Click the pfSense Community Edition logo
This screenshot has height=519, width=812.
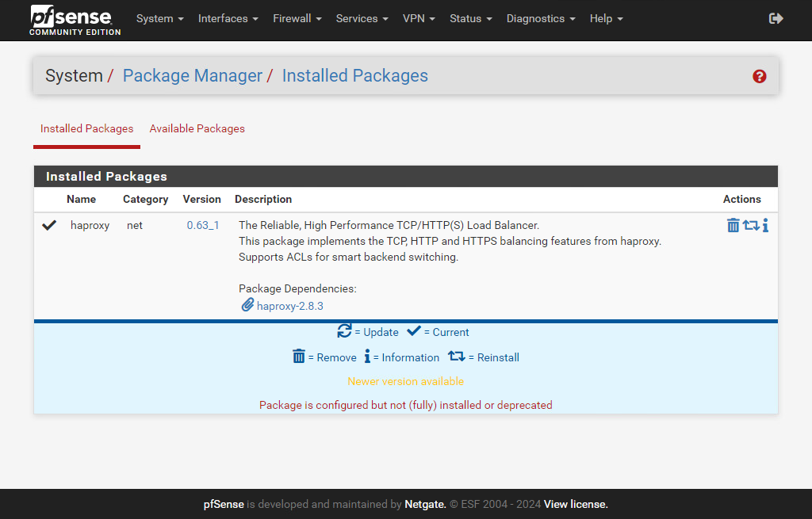[75, 20]
